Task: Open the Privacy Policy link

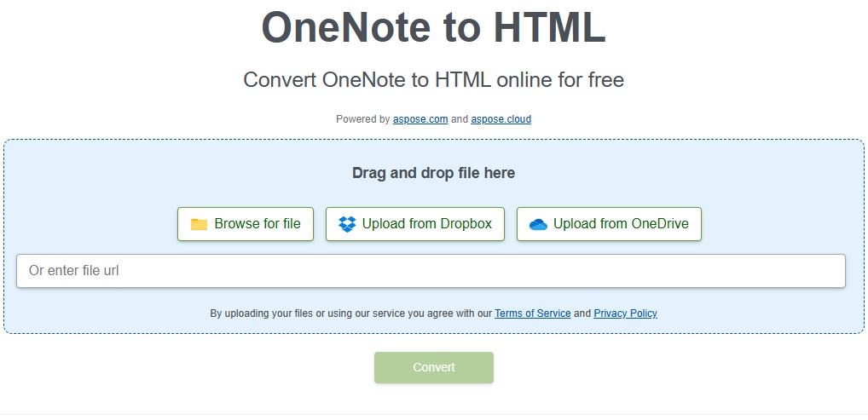Action: tap(625, 314)
